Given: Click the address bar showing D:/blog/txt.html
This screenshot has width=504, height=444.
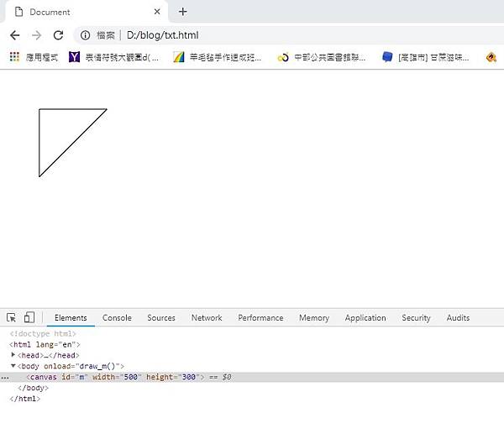Looking at the screenshot, I should tap(289, 35).
